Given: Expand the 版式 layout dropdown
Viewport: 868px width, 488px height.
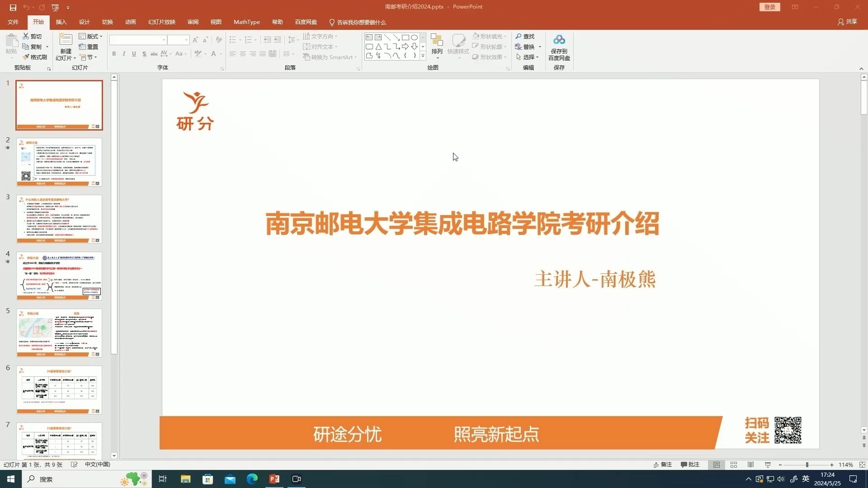Looking at the screenshot, I should [x=101, y=36].
